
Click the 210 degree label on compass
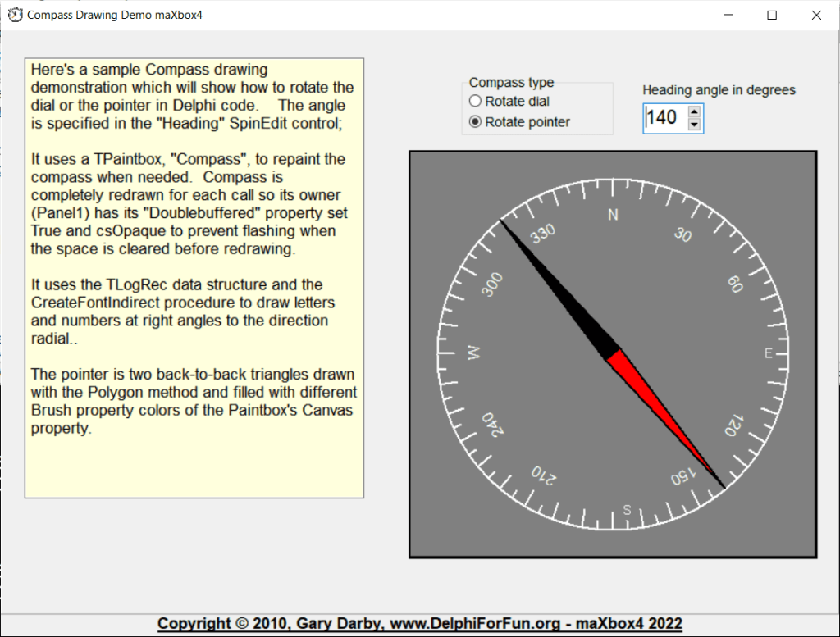pos(543,474)
